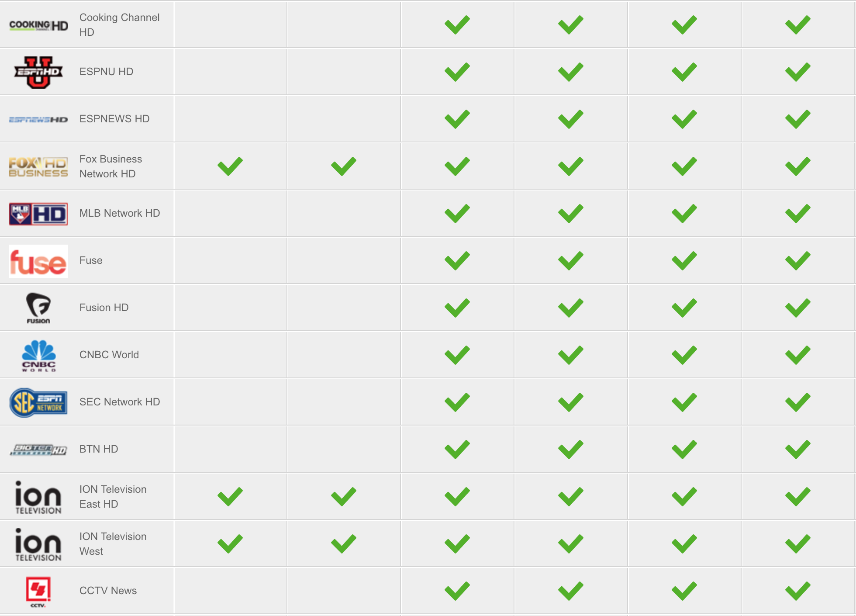Screen dimensions: 856x616
Task: Click the MLB Network HD logo
Action: point(38,214)
